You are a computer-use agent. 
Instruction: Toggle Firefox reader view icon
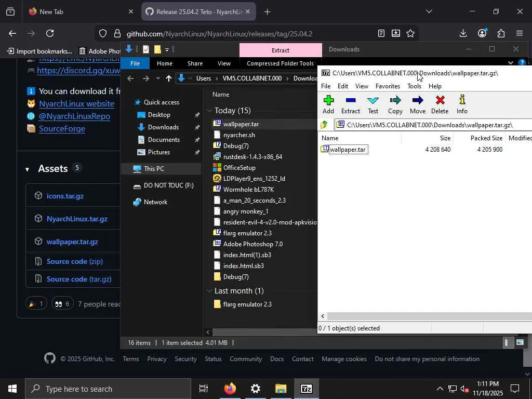tap(381, 33)
